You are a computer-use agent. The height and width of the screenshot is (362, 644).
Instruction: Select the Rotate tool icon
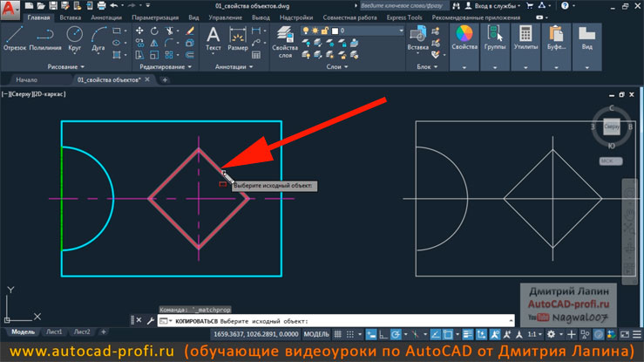(154, 31)
